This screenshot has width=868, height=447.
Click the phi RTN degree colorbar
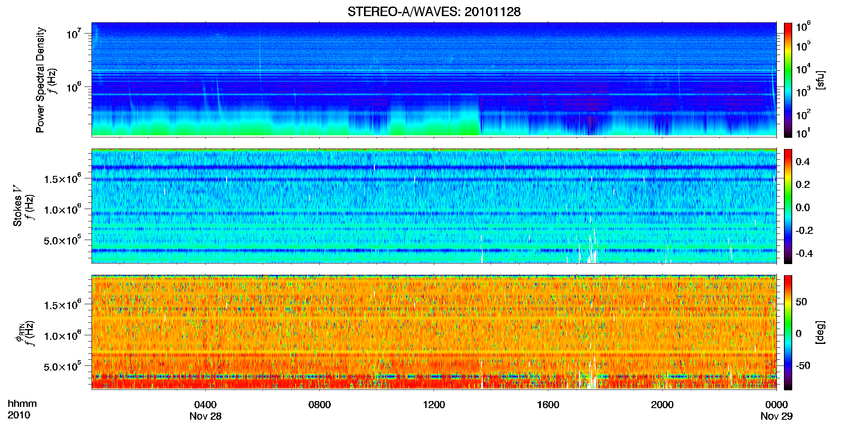(x=788, y=332)
